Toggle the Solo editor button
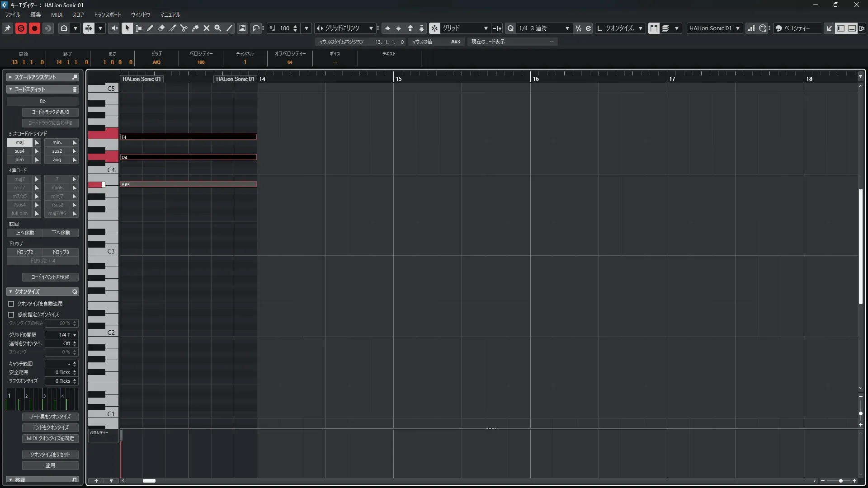This screenshot has height=488, width=868. [21, 28]
